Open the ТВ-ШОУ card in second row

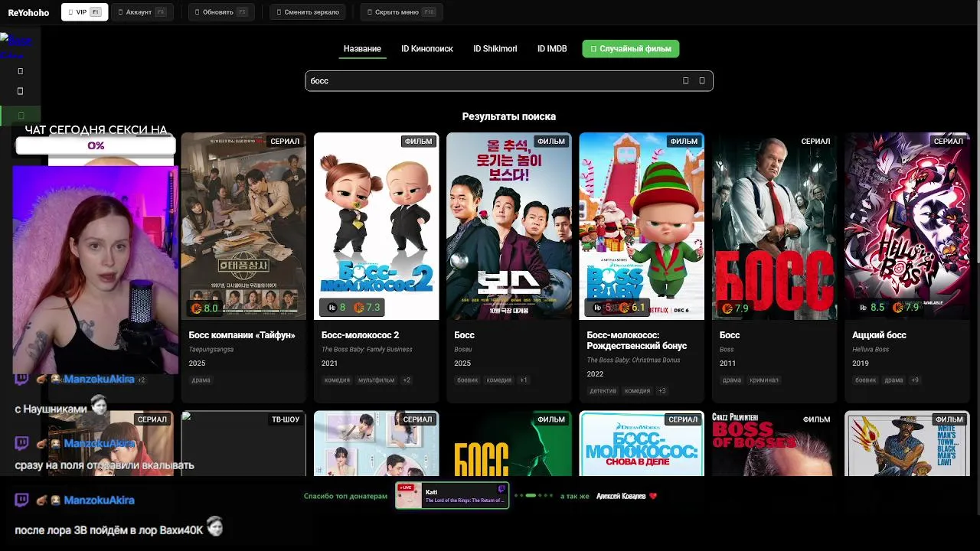coord(243,444)
